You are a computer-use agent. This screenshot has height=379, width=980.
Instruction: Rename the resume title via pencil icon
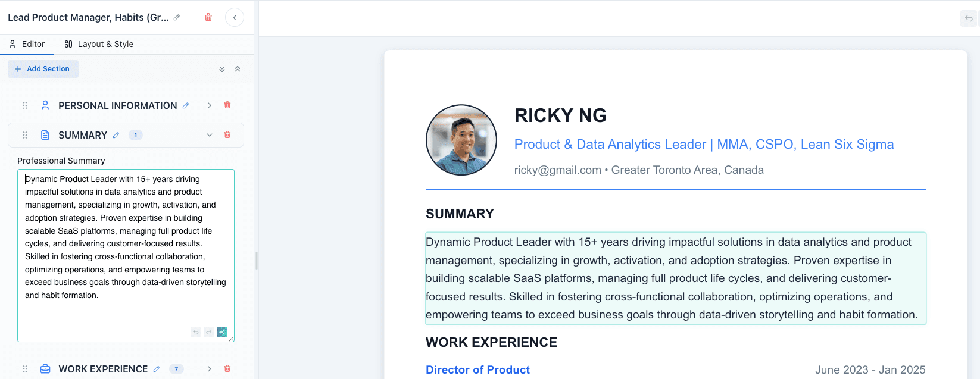[177, 17]
